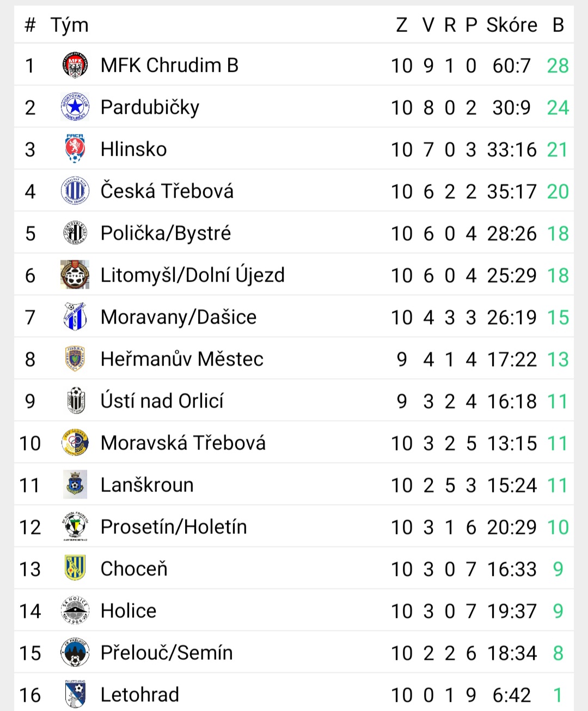Select the 28 points value for Chrudim B
This screenshot has height=711, width=588.
click(x=558, y=65)
